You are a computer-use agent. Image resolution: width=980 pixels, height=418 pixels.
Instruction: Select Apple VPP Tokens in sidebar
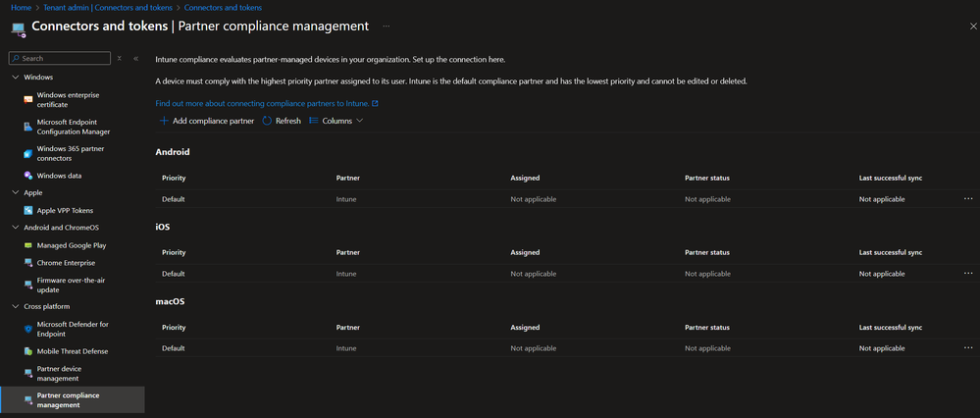[65, 210]
